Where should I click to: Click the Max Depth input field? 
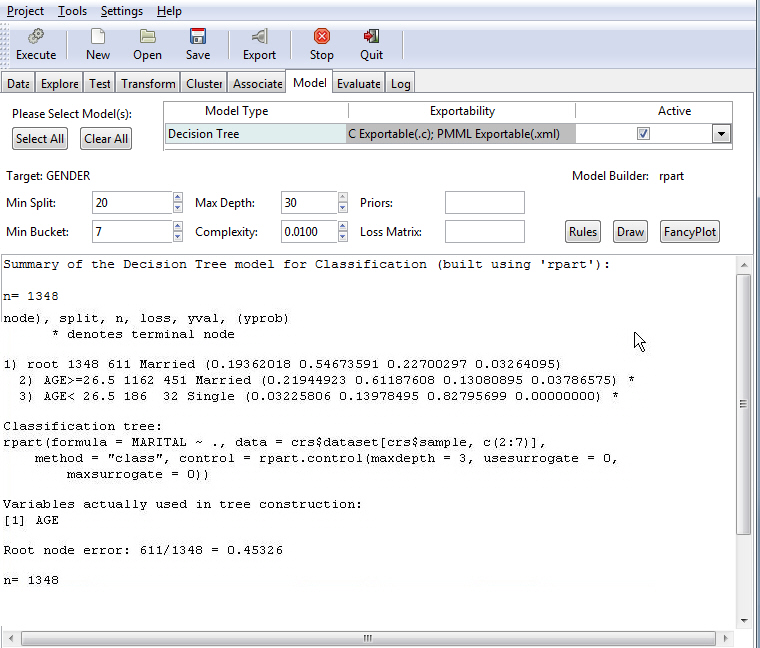click(309, 203)
